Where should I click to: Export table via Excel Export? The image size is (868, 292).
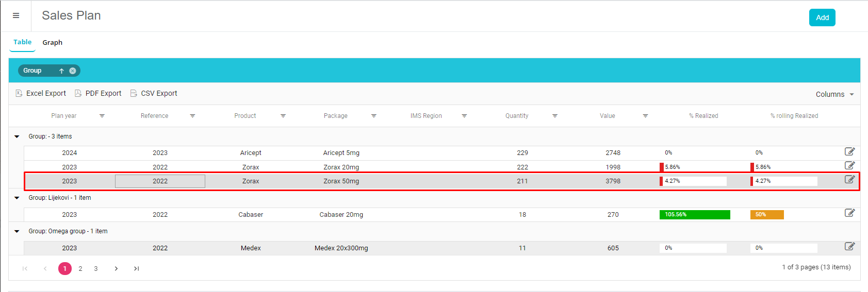(41, 93)
